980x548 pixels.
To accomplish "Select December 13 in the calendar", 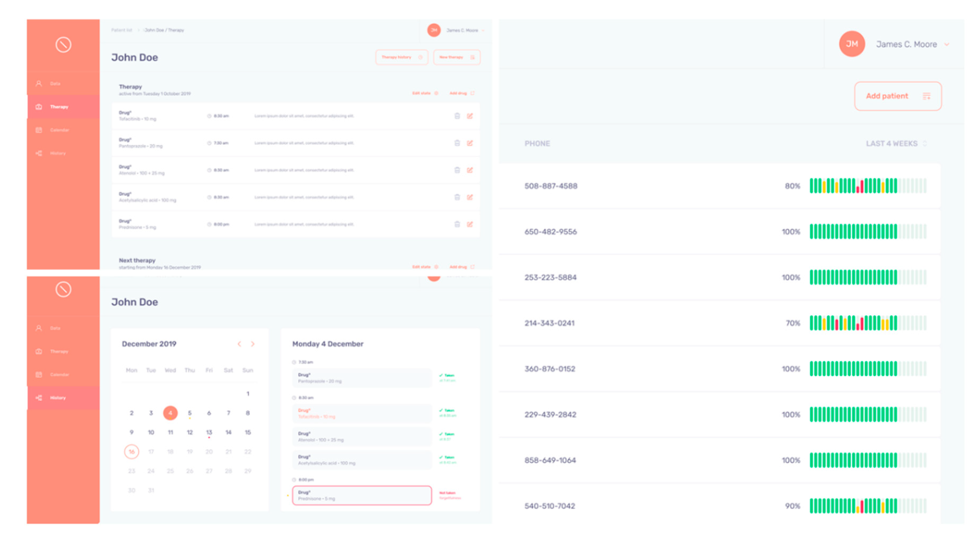I will tap(209, 432).
